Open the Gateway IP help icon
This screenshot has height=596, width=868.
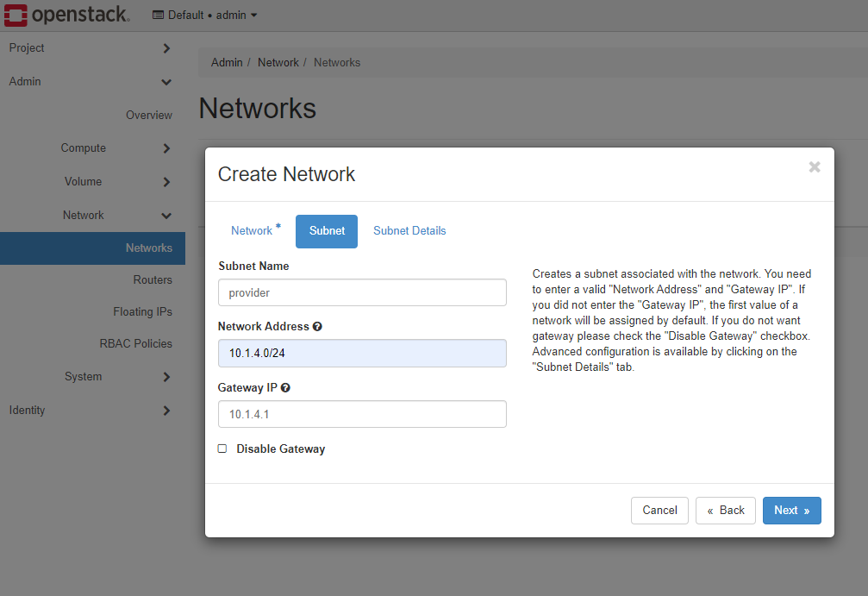coord(285,388)
